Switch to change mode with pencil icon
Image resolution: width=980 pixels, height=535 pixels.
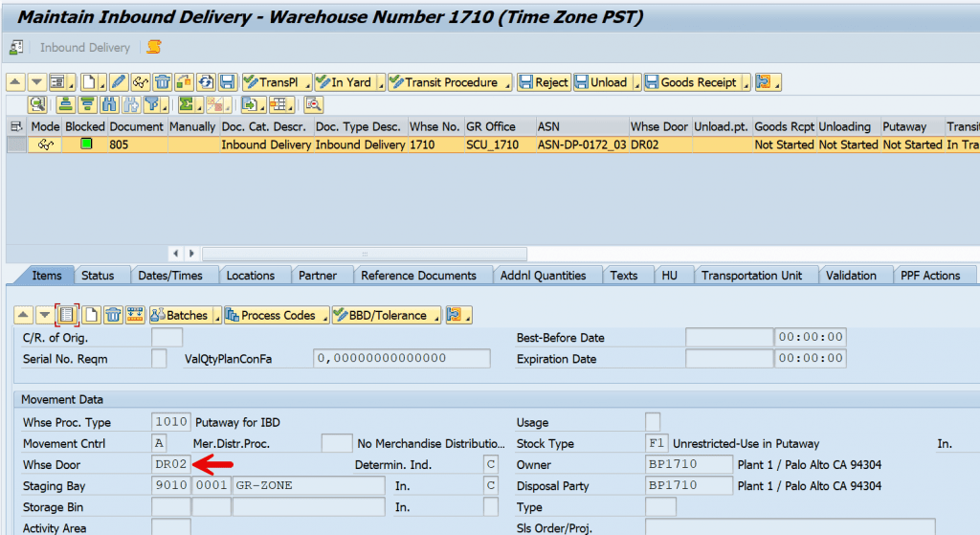(x=119, y=82)
